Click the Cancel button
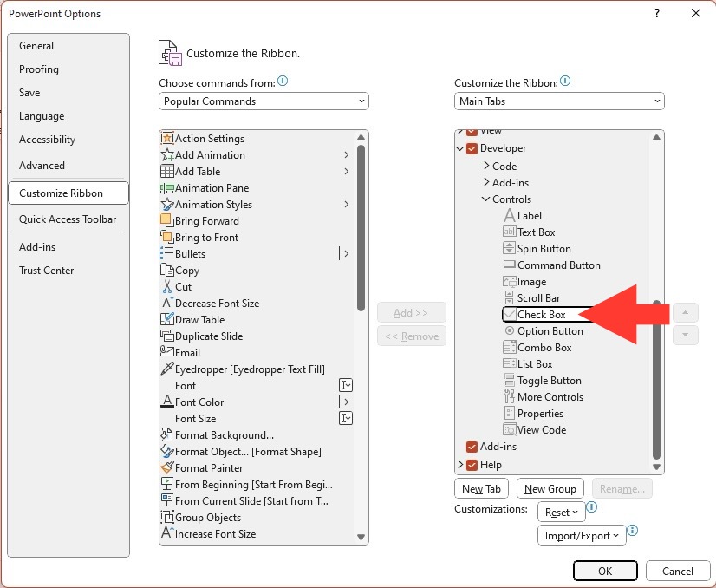Image resolution: width=716 pixels, height=588 pixels. point(678,571)
